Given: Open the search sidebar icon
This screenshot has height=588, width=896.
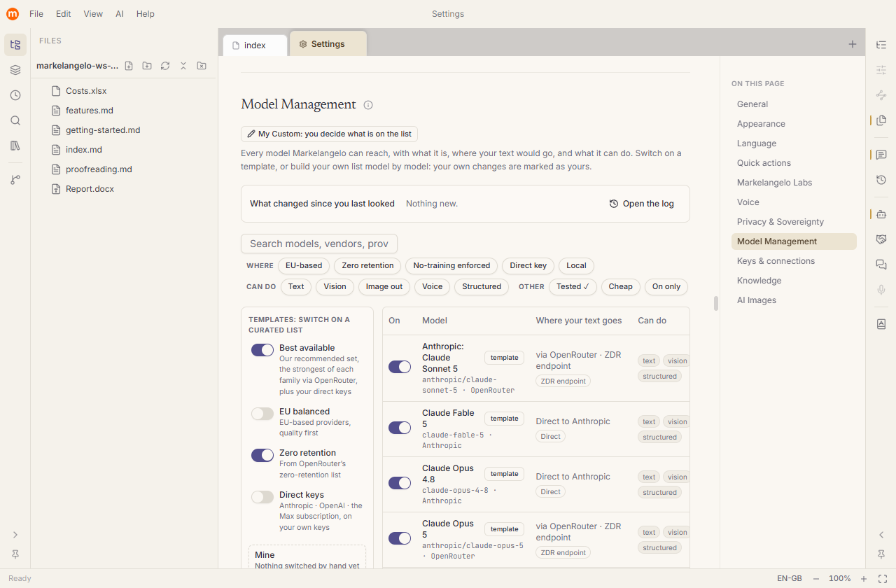Looking at the screenshot, I should (x=15, y=120).
